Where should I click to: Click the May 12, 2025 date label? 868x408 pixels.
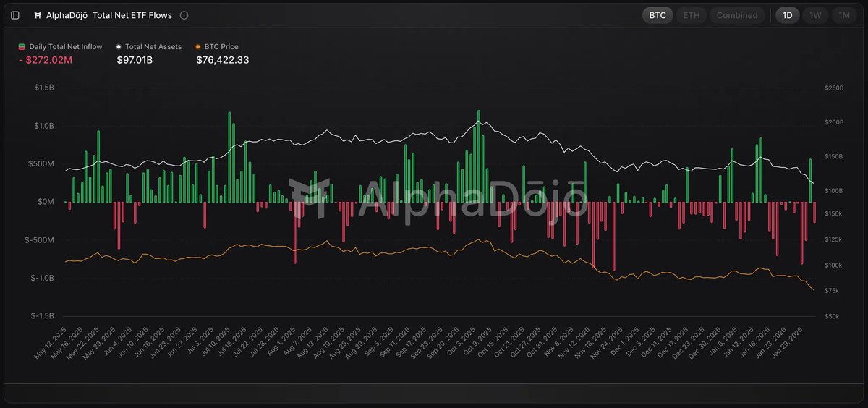[51, 343]
